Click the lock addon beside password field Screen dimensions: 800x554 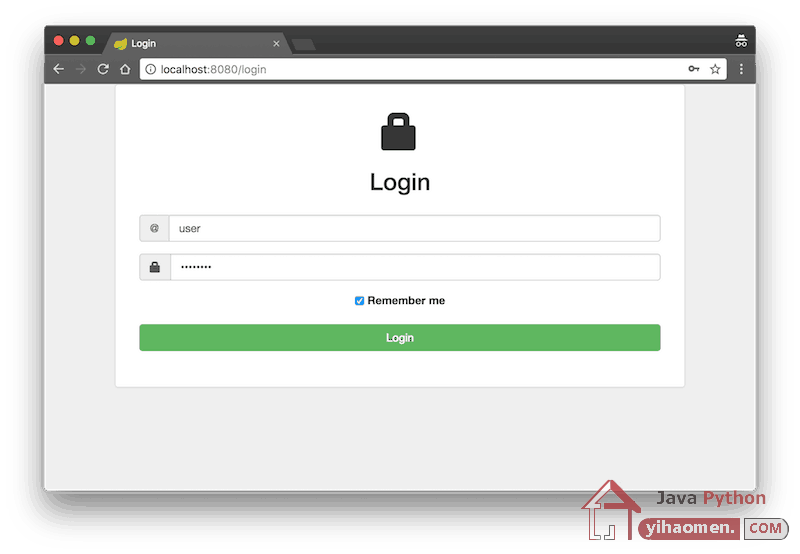(x=155, y=267)
